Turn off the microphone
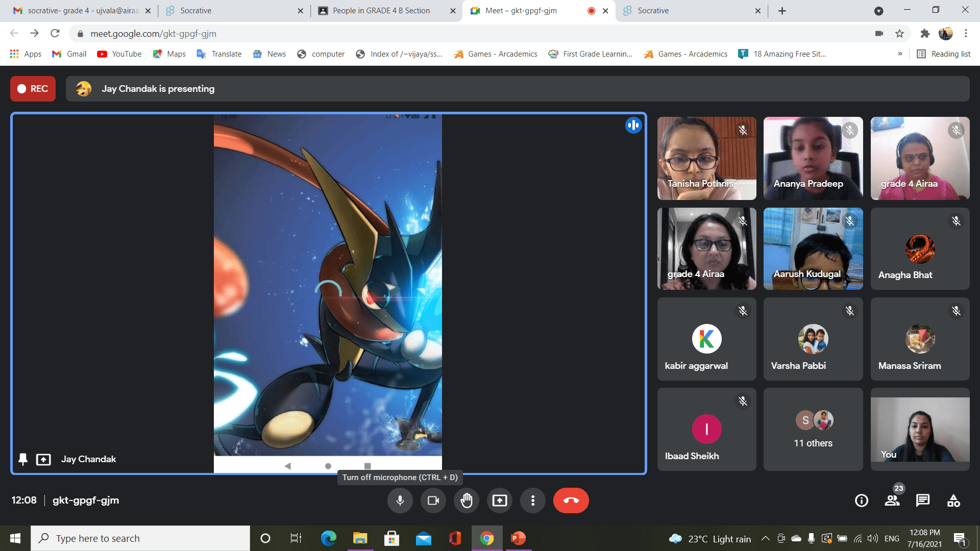 click(400, 500)
